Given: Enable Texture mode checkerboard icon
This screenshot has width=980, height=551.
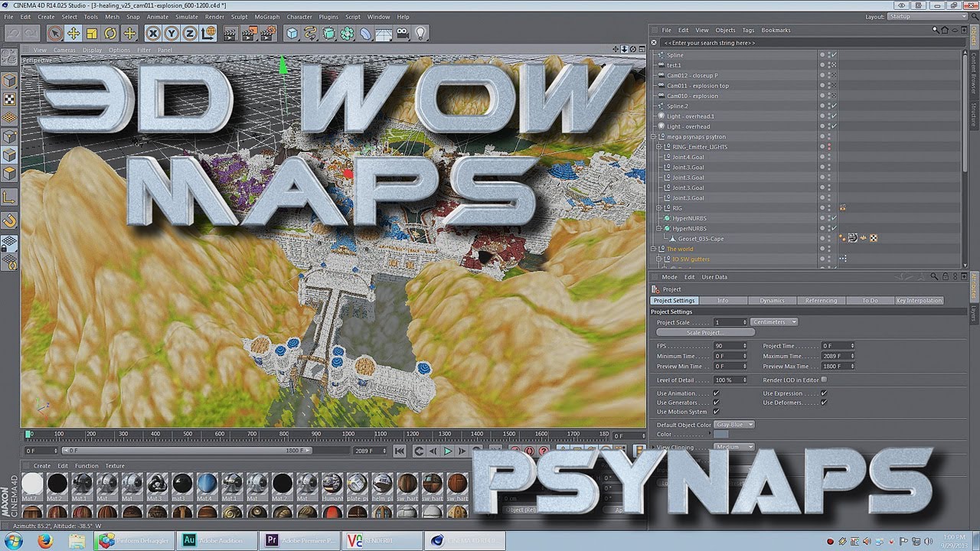Looking at the screenshot, I should tap(9, 99).
